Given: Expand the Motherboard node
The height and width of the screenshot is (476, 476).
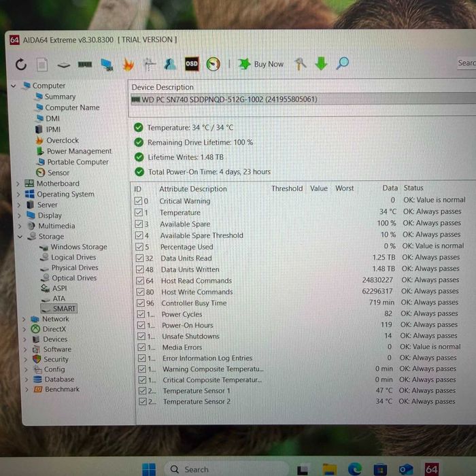Looking at the screenshot, I should 18,184.
